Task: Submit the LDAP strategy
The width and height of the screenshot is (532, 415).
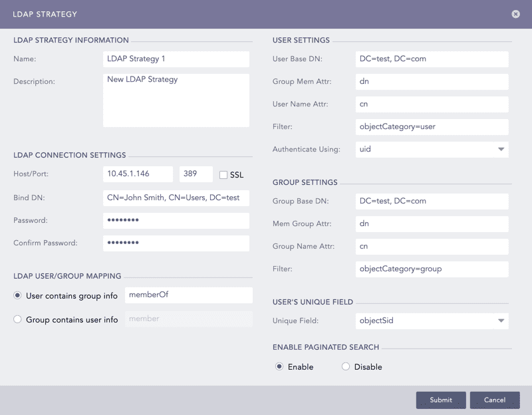Action: tap(440, 400)
